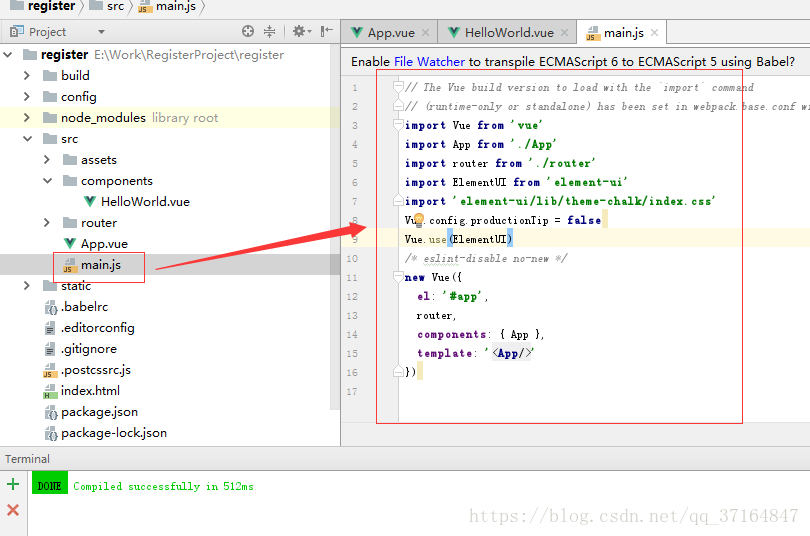Click the config folder icon

point(50,97)
